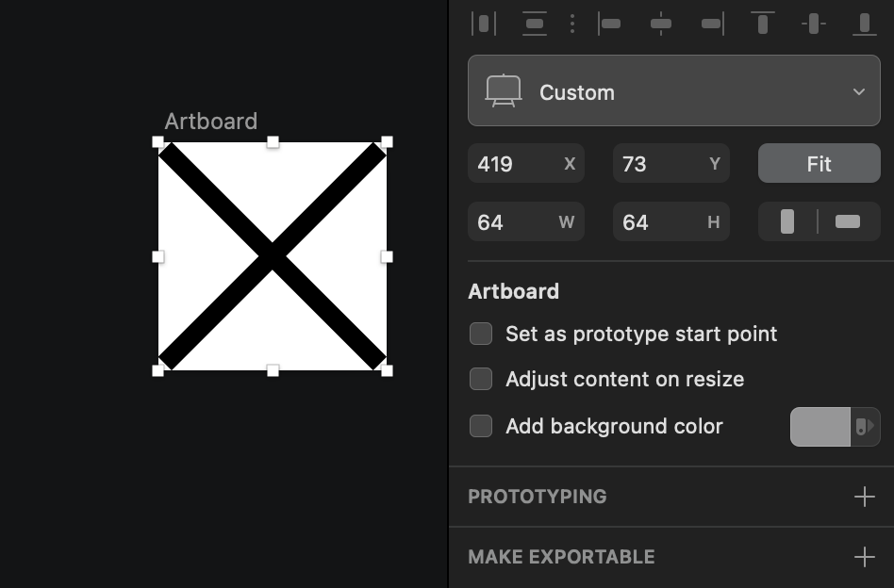The image size is (894, 588).
Task: Expand the Make Exportable section
Action: click(x=865, y=556)
